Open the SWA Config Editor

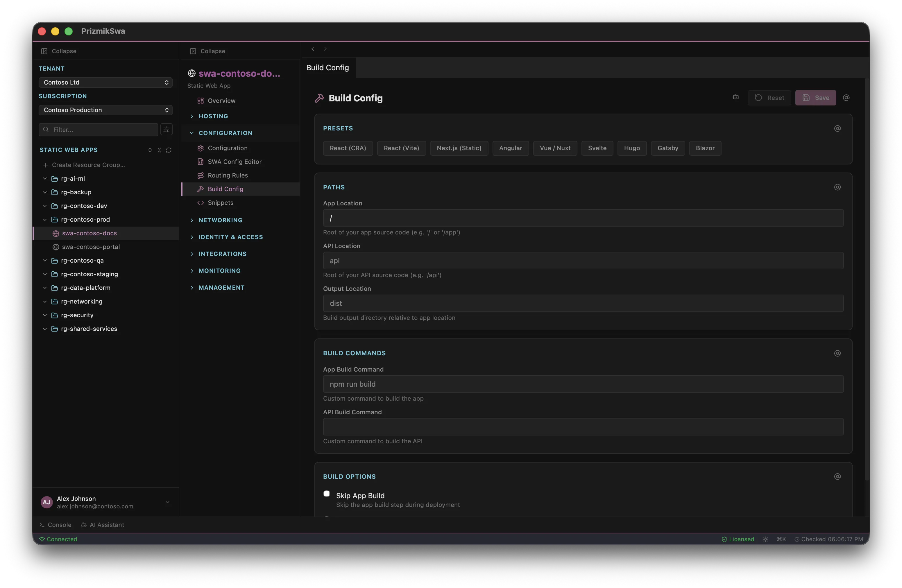click(235, 162)
